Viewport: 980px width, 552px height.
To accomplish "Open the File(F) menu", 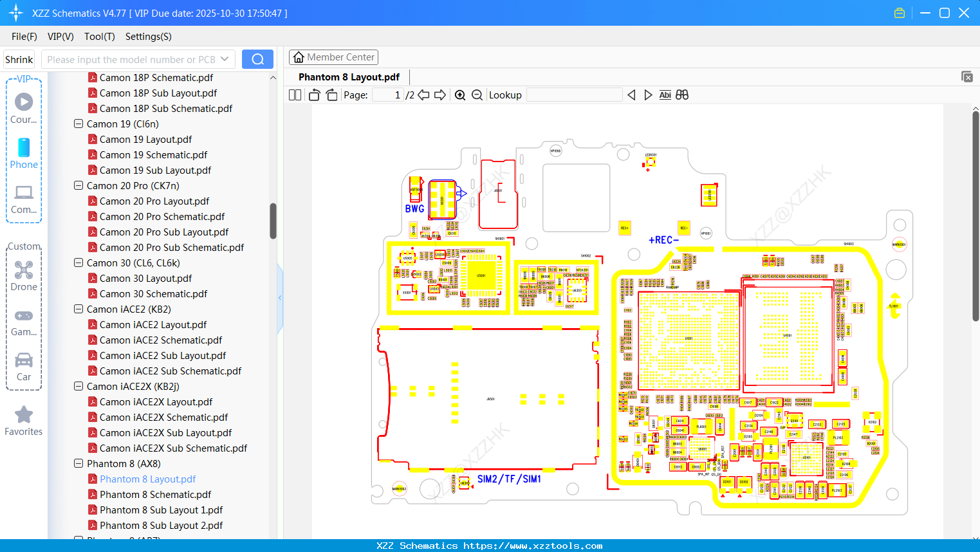I will pyautogui.click(x=24, y=37).
